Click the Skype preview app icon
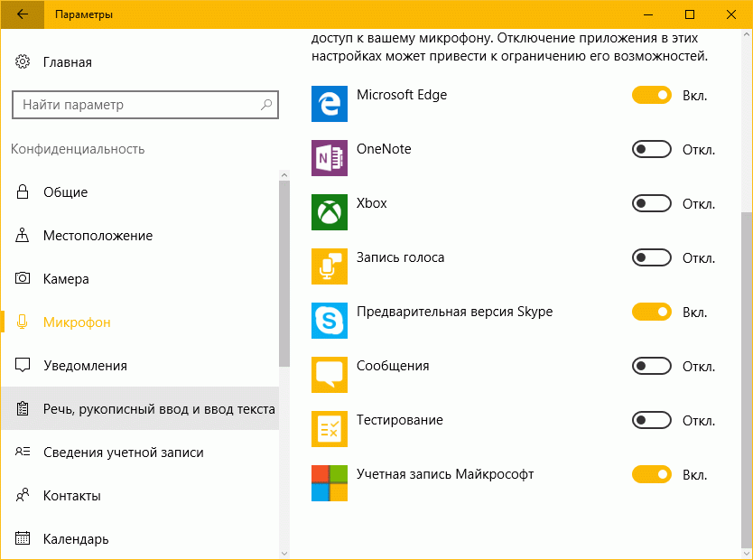Viewport: 753px width, 560px height. tap(330, 321)
